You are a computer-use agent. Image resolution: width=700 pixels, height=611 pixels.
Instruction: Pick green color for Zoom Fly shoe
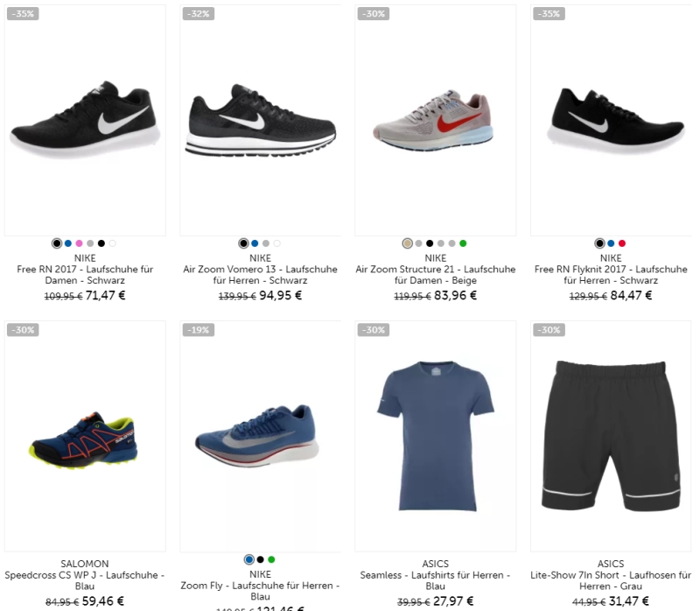(271, 559)
